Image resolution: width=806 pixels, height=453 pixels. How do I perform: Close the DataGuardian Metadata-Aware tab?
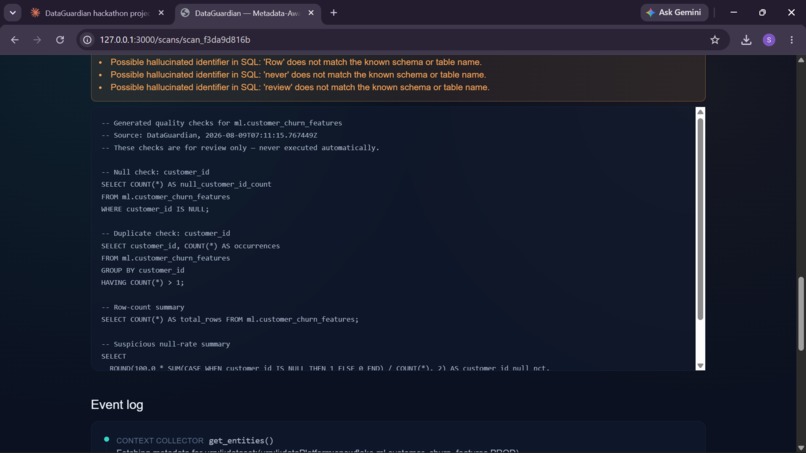pos(311,13)
